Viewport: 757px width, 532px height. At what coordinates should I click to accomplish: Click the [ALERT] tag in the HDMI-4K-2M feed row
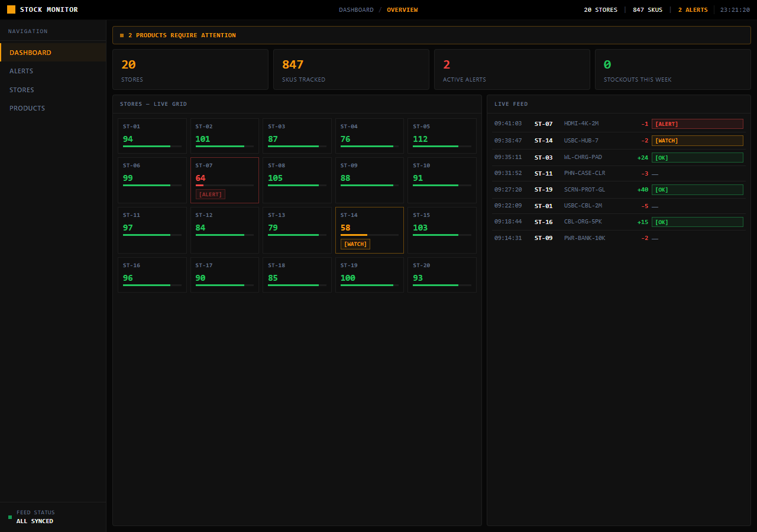coord(697,124)
